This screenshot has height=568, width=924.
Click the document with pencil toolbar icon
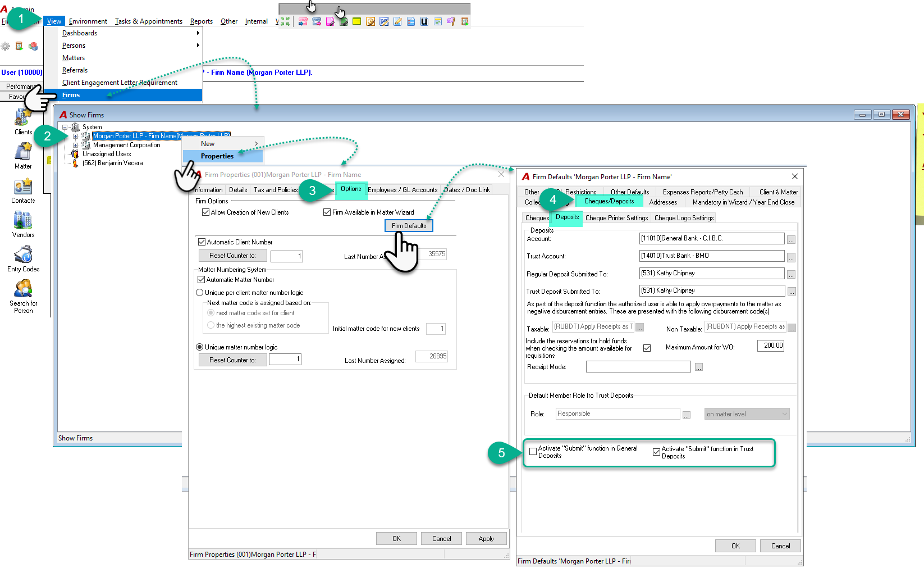click(x=397, y=21)
